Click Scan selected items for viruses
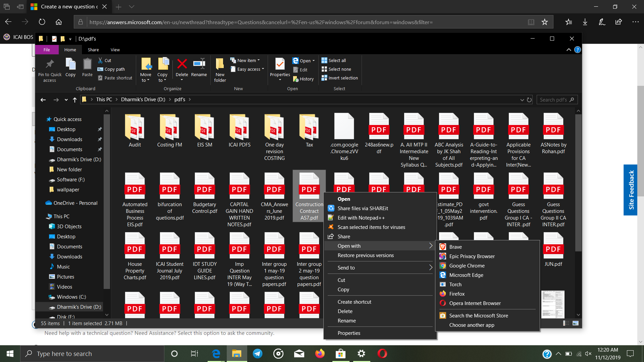Image resolution: width=644 pixels, height=362 pixels. [x=380, y=227]
